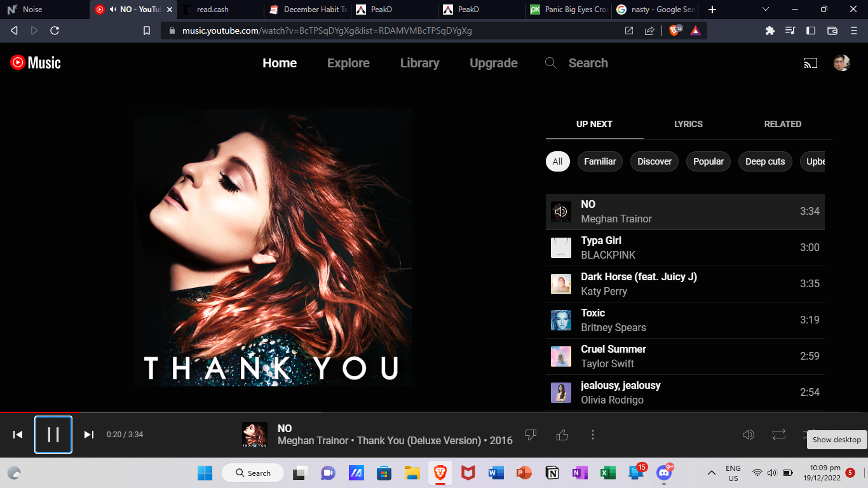
Task: Close the NO - YouTube browser tab
Action: [170, 10]
